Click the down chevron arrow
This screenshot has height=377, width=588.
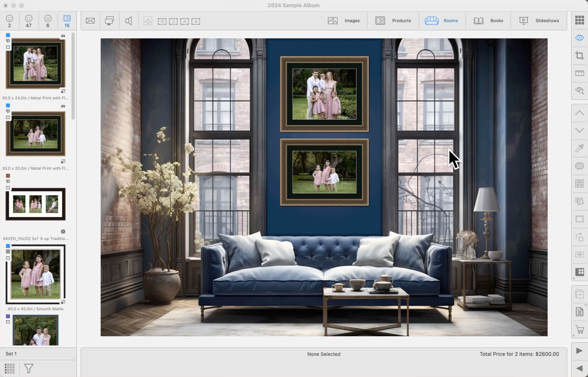pyautogui.click(x=579, y=131)
